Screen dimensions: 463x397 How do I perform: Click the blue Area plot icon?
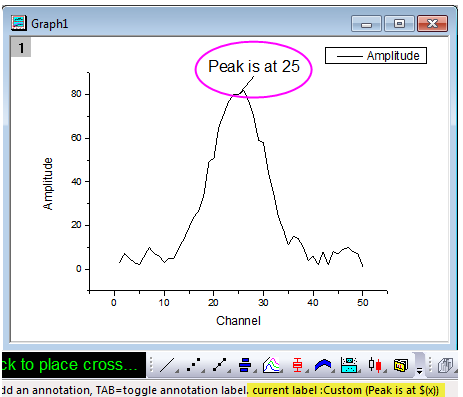[x=323, y=365]
